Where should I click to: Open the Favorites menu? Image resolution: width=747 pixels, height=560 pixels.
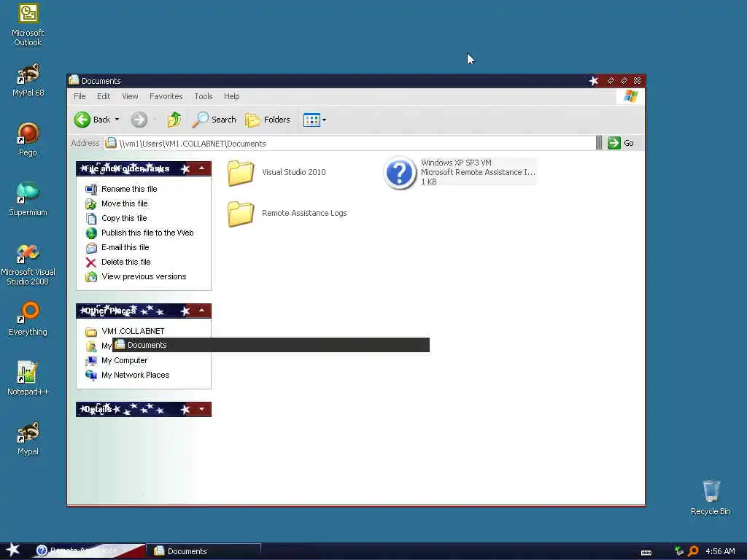166,96
